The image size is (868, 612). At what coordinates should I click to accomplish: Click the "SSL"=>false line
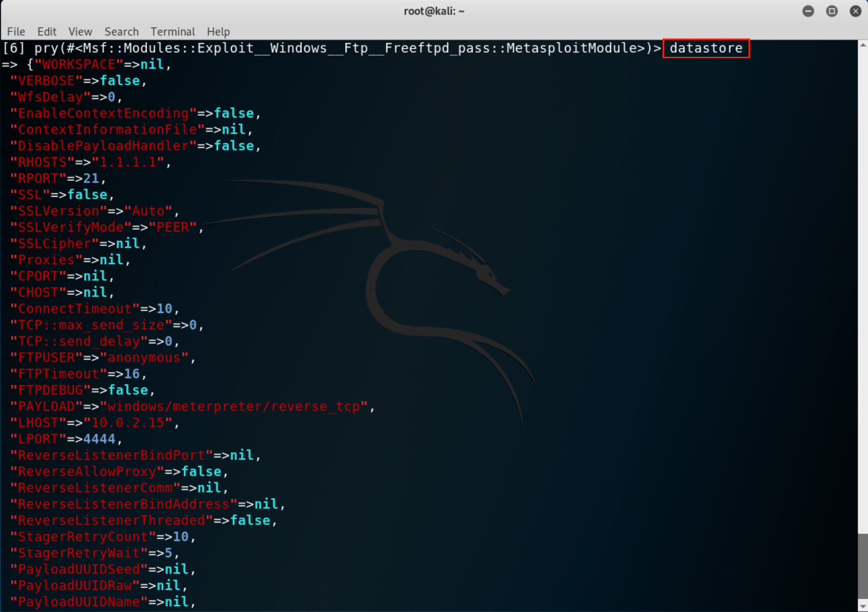(x=62, y=194)
